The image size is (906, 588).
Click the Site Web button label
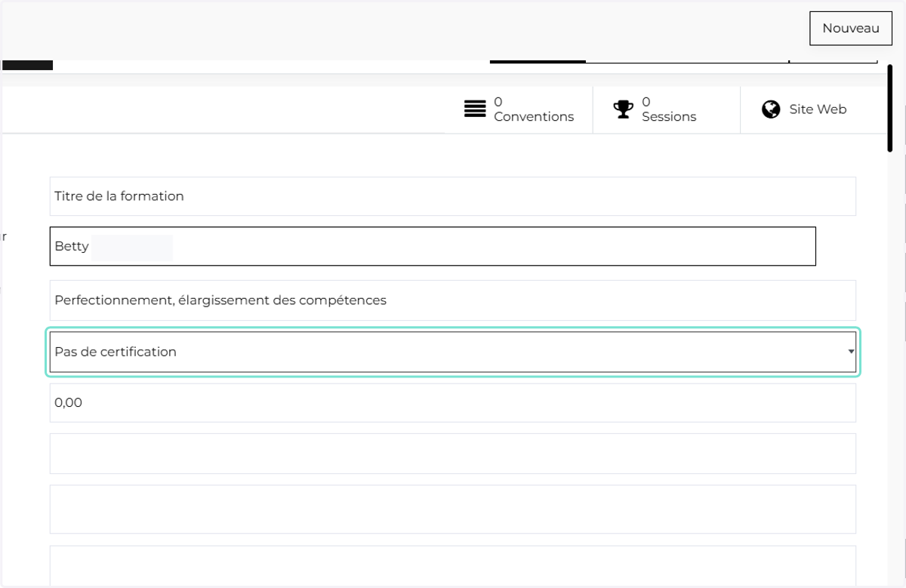[818, 109]
